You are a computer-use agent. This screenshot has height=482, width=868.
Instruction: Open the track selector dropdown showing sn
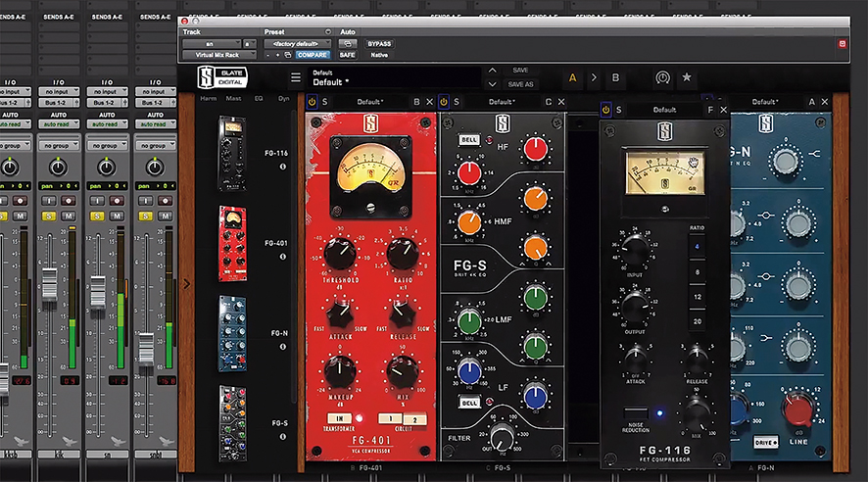pyautogui.click(x=212, y=44)
